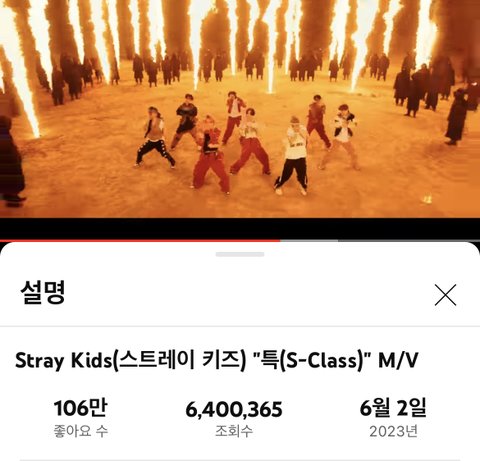
Task: Tap the Stray Kids video title text
Action: (217, 361)
